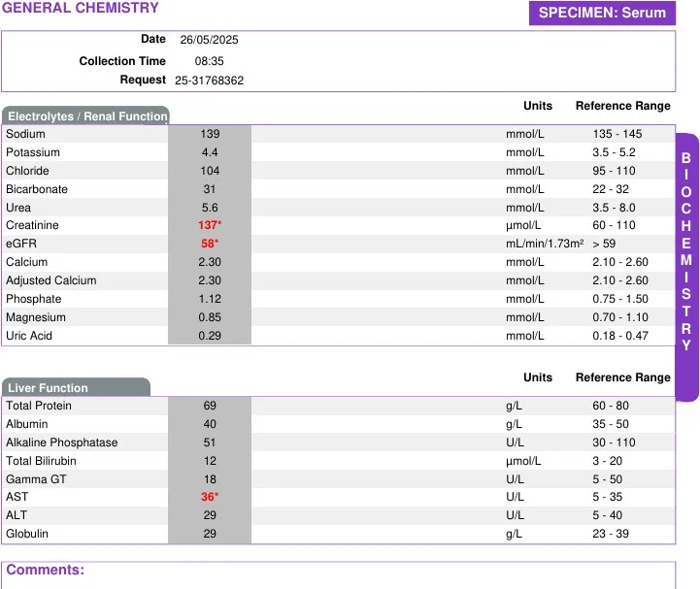Click the GENERAL CHEMISTRY heading
Viewport: 700px width, 589px height.
[x=80, y=9]
